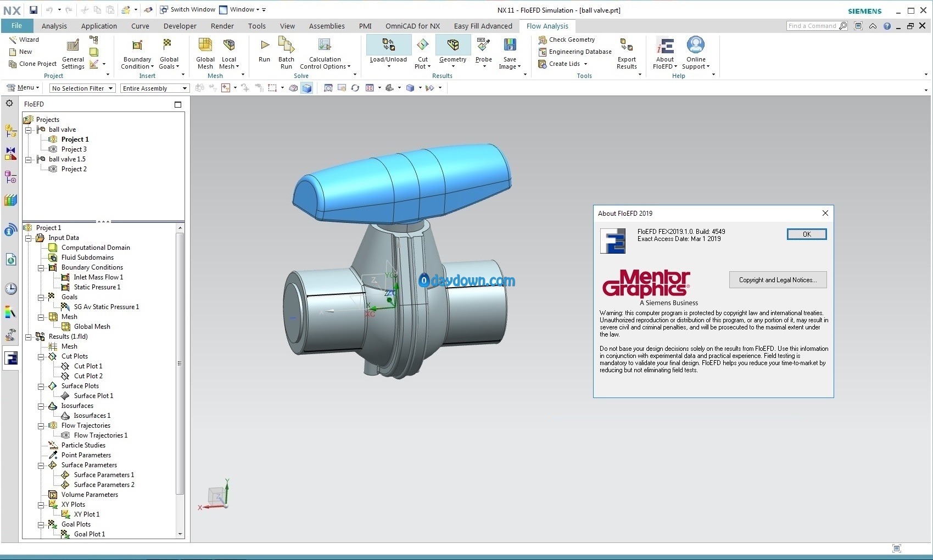Expand the Menu dropdown

(x=23, y=88)
